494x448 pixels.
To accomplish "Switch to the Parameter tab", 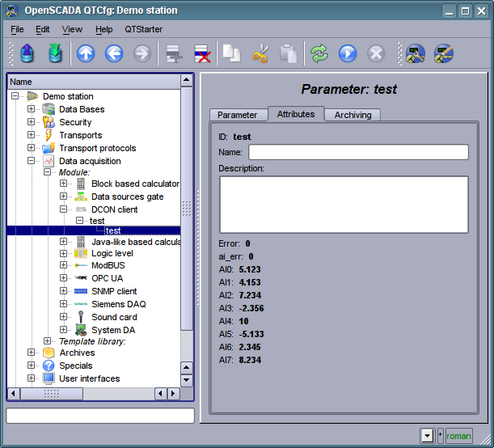I will point(237,115).
